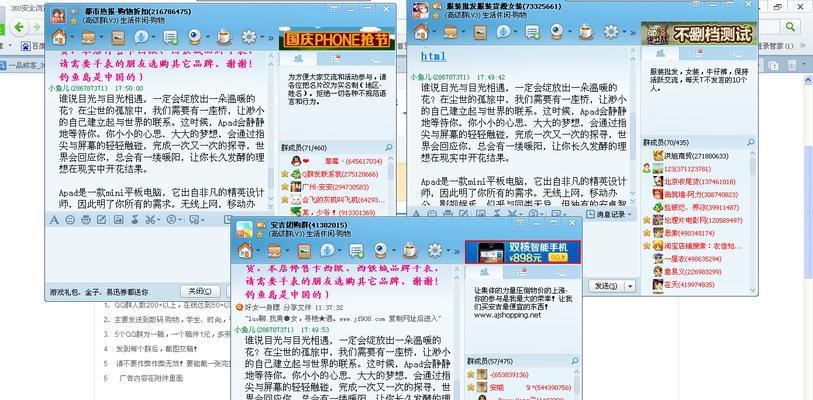Open group album icon in 都市热报 window
The height and width of the screenshot is (400, 813).
(118, 37)
